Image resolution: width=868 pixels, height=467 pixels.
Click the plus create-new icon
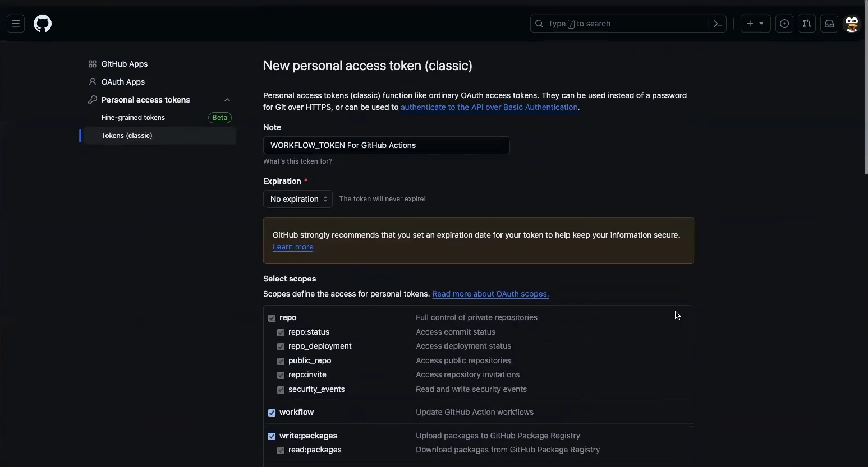tap(750, 24)
